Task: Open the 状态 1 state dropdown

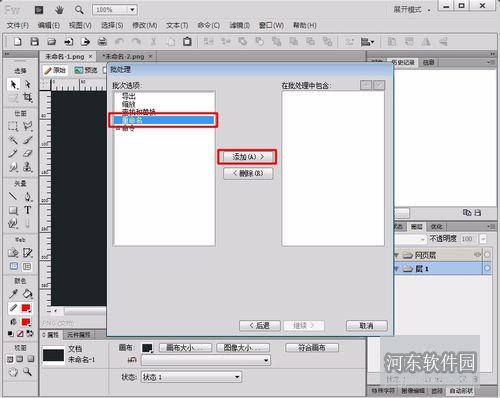Action: pyautogui.click(x=191, y=377)
